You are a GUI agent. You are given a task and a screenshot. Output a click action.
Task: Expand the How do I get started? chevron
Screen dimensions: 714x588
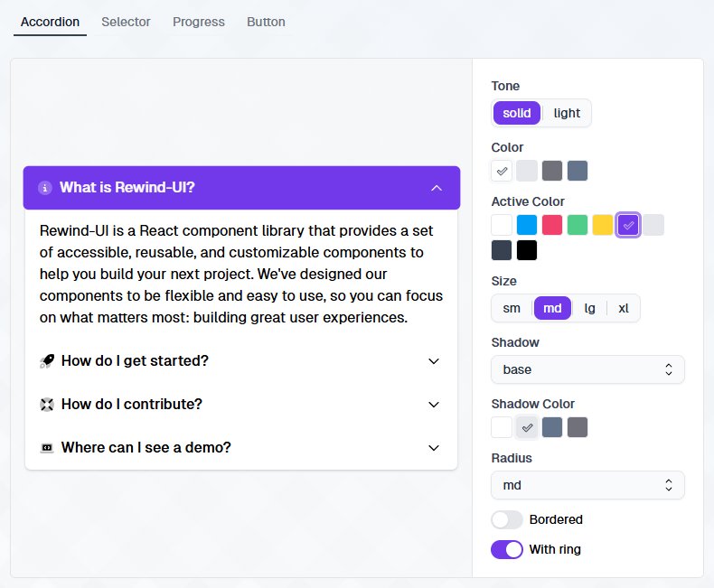click(x=434, y=361)
